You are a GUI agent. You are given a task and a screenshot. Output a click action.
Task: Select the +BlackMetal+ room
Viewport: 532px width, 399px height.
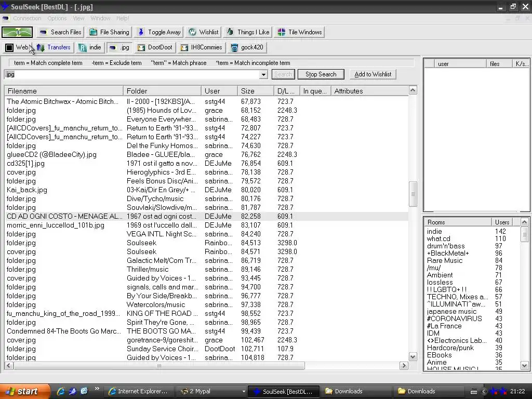coord(472,254)
